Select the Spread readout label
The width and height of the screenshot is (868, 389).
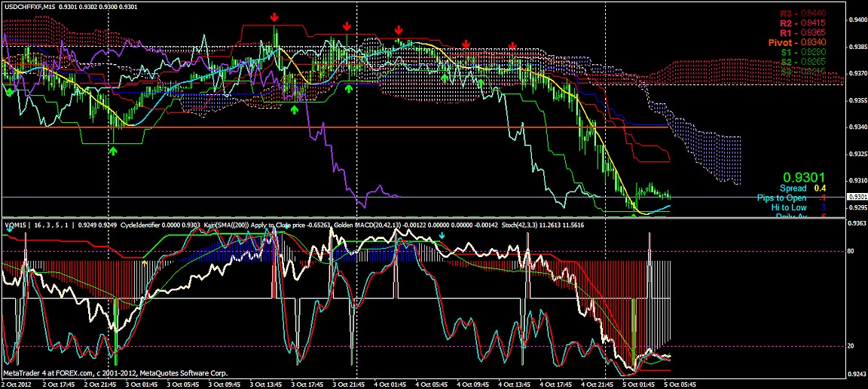point(793,188)
